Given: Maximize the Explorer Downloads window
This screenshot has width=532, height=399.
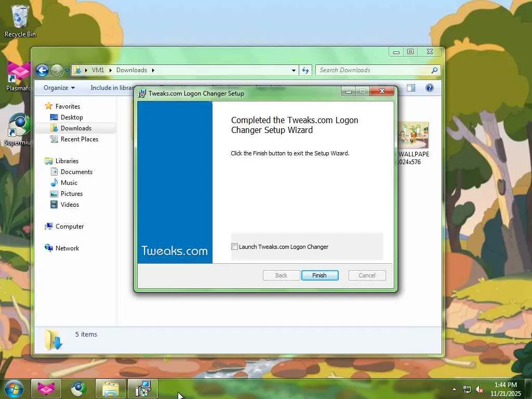Looking at the screenshot, I should click(x=410, y=51).
